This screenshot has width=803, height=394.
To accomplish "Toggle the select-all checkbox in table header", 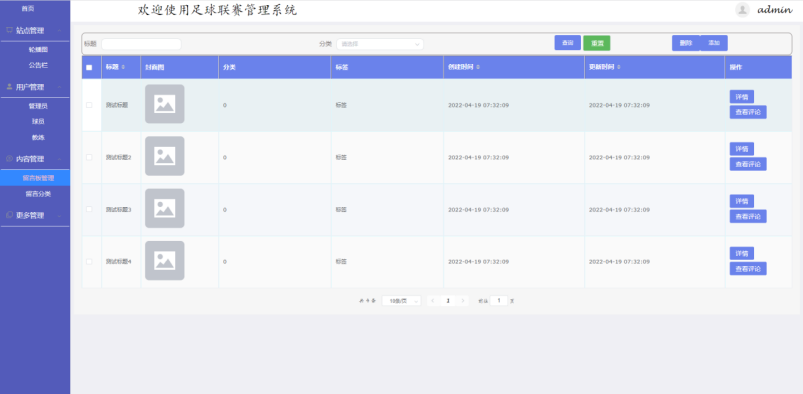I will pyautogui.click(x=89, y=68).
